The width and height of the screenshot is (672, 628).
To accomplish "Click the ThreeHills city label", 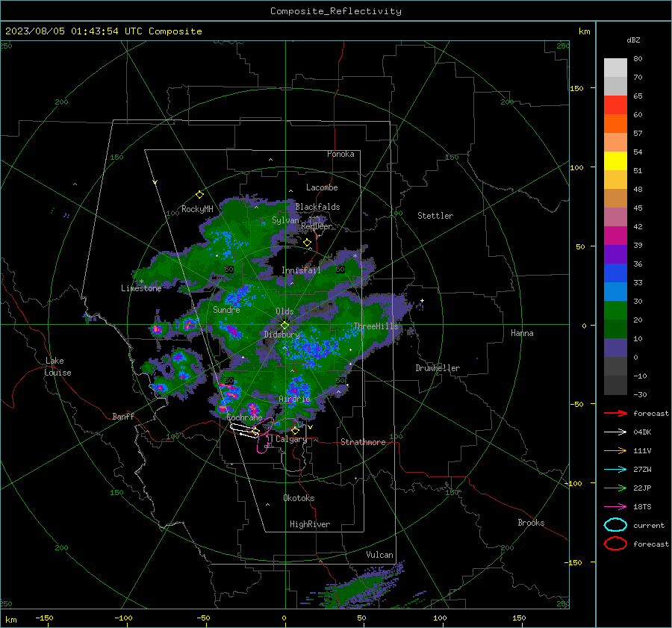I will click(376, 326).
